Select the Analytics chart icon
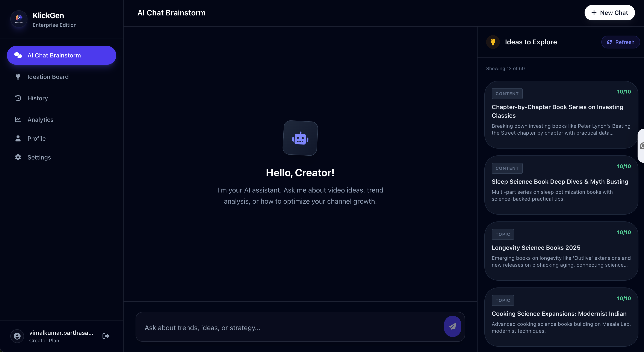This screenshot has height=352, width=644. 18,119
